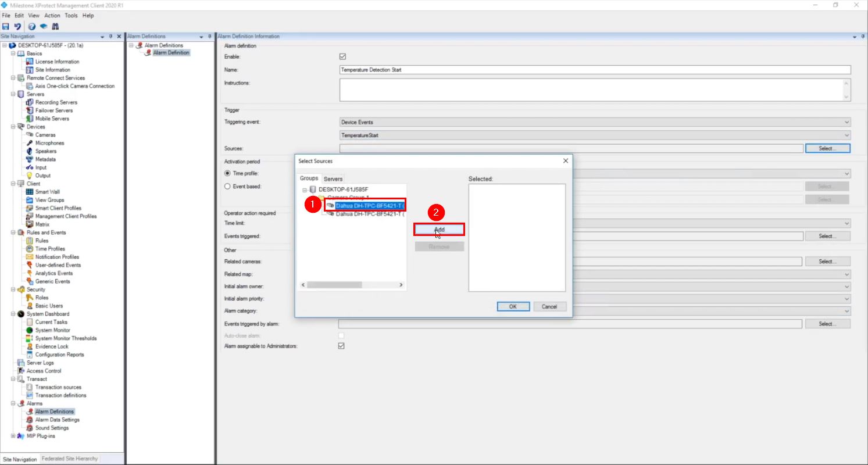Select the Time profile radio button

point(228,173)
